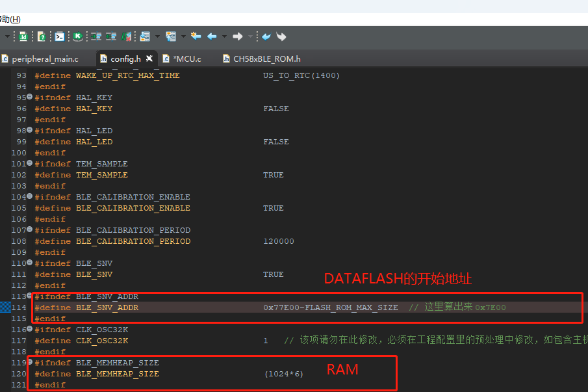This screenshot has height=392, width=588.
Task: Collapse the HAL_KEY ifndef block at line 95
Action: pyautogui.click(x=30, y=97)
